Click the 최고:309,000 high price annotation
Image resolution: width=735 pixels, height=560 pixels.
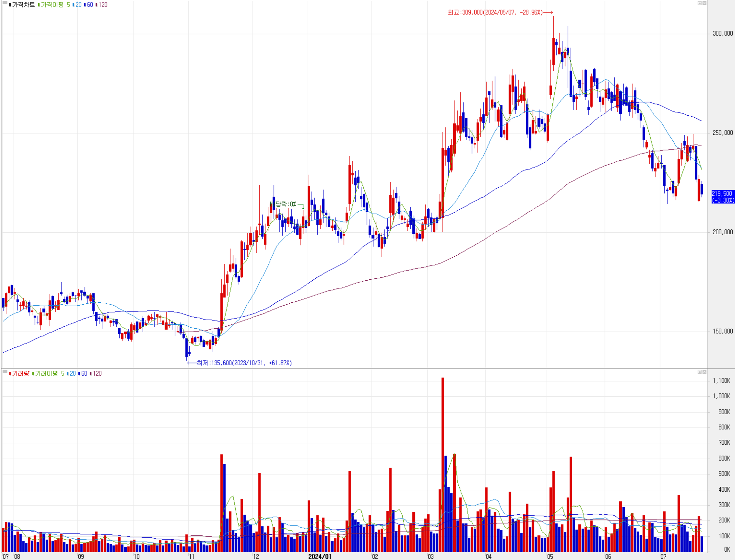(x=495, y=12)
